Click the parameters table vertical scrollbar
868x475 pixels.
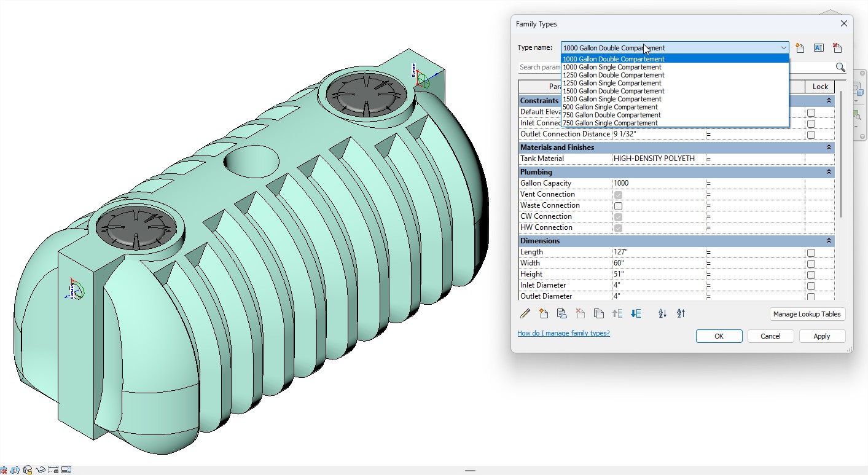840,154
